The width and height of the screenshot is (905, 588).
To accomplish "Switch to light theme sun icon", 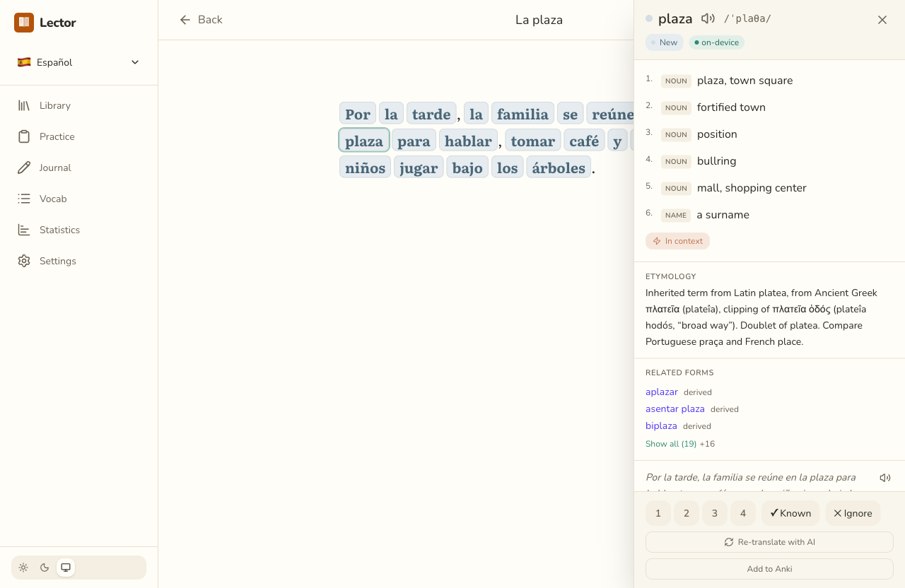I will [x=23, y=568].
